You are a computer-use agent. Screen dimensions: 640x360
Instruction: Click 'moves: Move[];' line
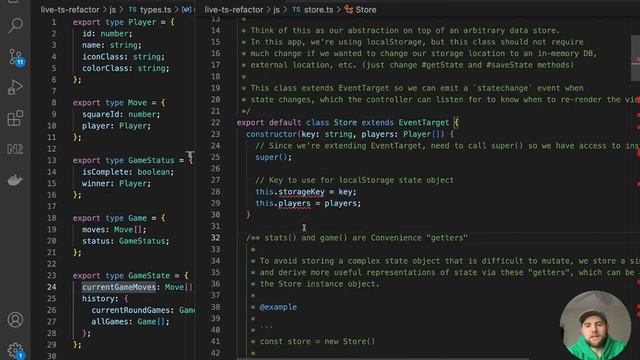114,229
